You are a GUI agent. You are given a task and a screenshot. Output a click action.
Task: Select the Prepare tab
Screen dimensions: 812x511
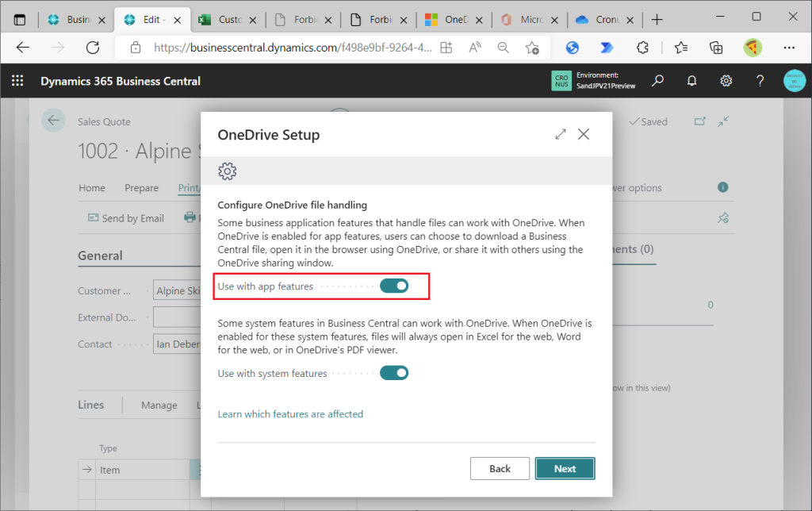pyautogui.click(x=141, y=187)
